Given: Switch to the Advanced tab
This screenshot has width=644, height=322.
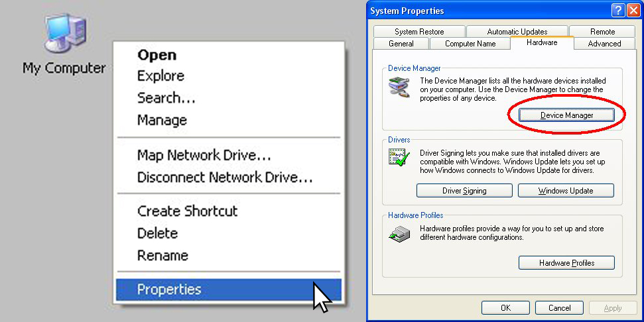Looking at the screenshot, I should [604, 44].
